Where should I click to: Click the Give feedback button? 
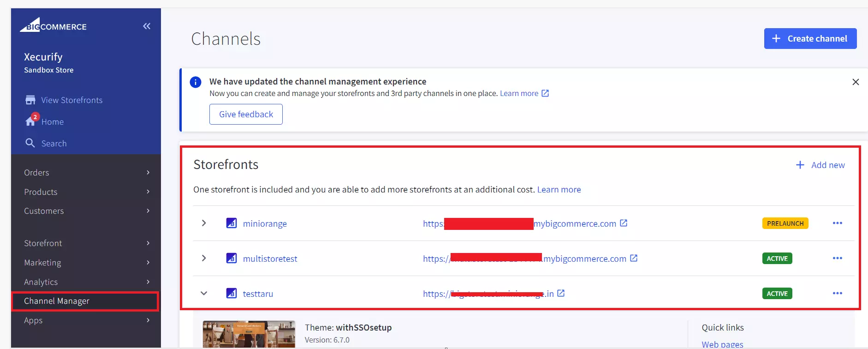(x=246, y=114)
